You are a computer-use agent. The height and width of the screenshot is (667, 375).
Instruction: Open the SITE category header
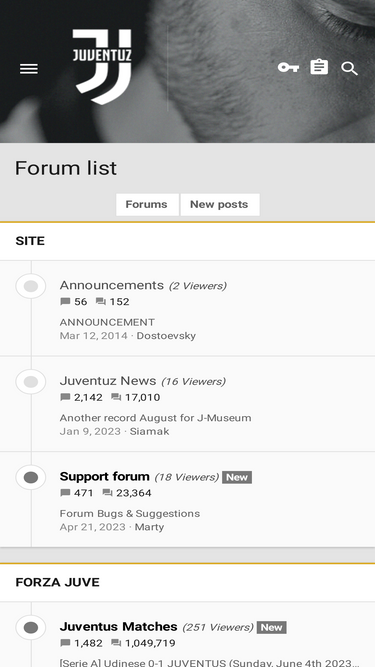click(x=30, y=241)
